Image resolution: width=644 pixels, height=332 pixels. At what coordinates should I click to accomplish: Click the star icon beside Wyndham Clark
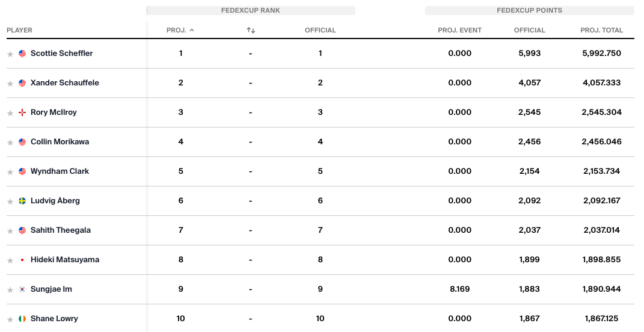click(10, 172)
